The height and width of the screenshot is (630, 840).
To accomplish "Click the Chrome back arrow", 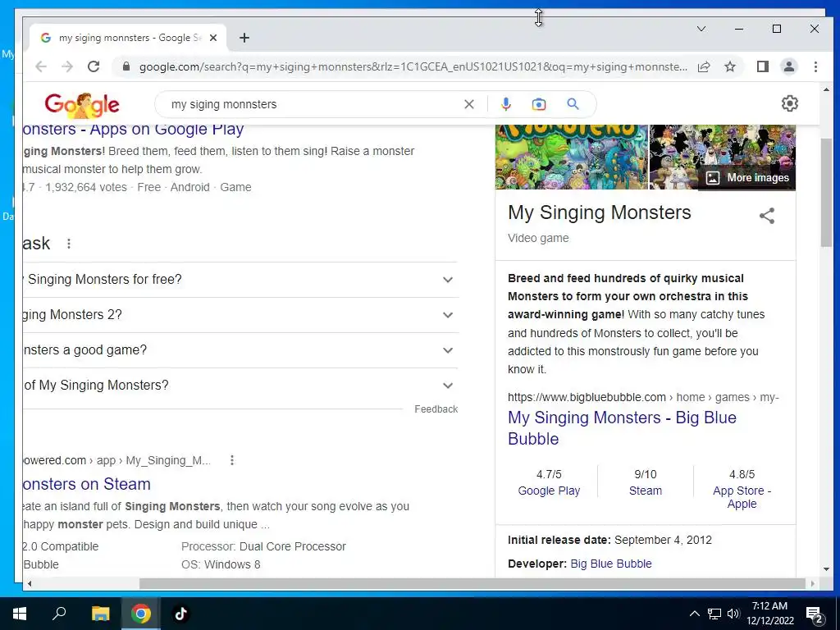I will [x=41, y=66].
